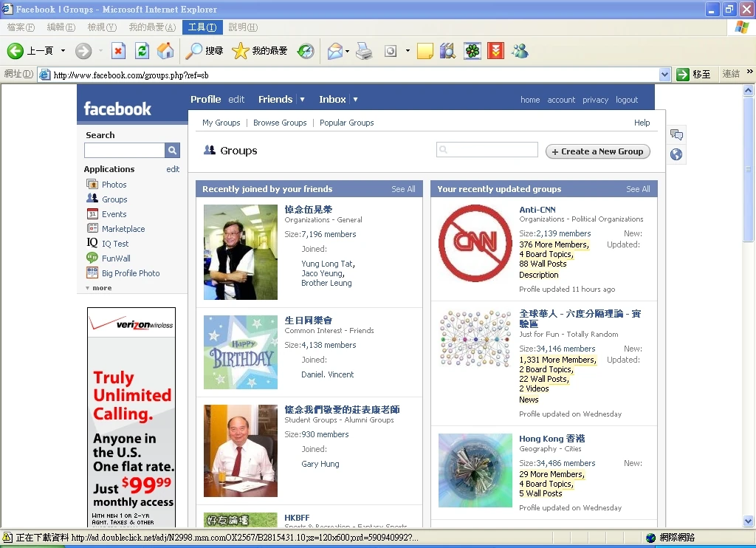This screenshot has width=756, height=548.
Task: Click the yellow note toolbar icon
Action: (x=425, y=51)
